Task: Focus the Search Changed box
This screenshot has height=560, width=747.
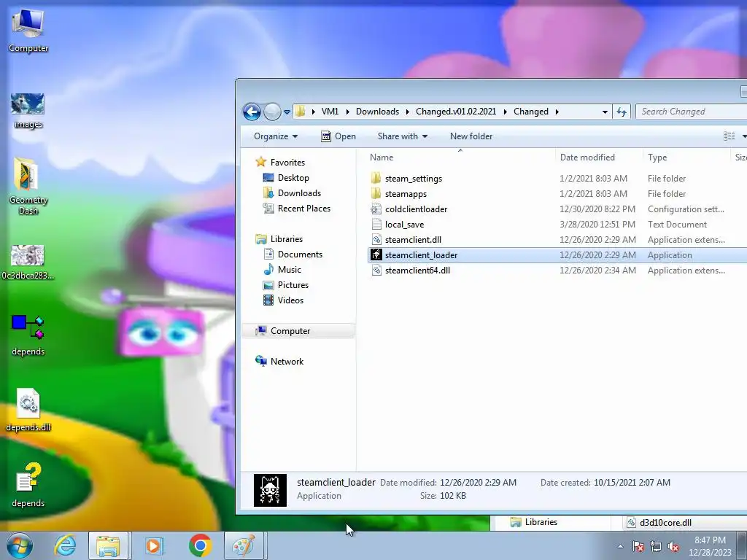Action: (x=691, y=112)
